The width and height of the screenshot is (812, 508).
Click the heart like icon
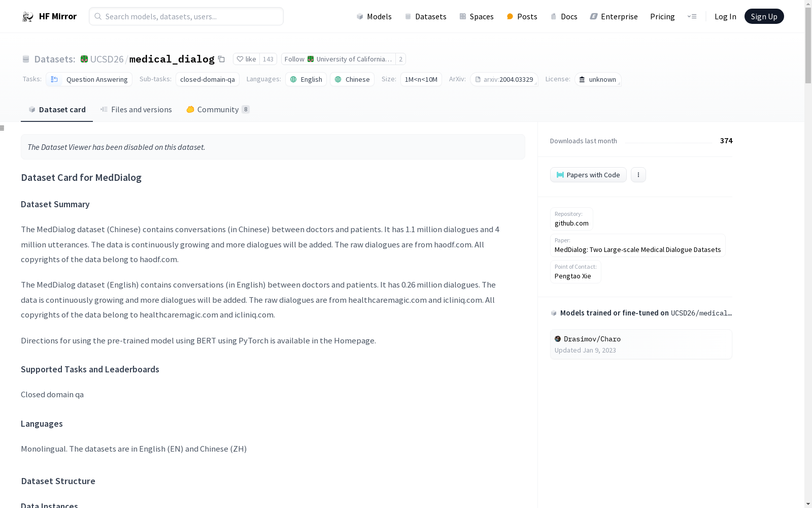pos(240,59)
